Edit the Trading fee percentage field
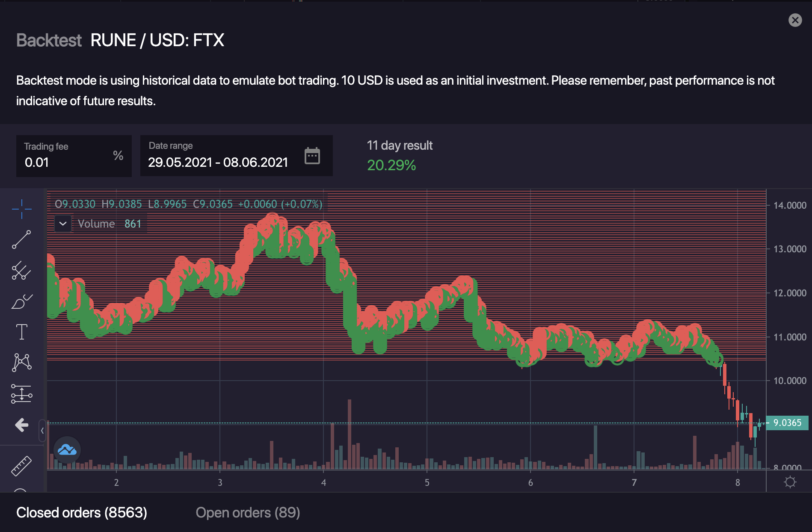 point(64,162)
